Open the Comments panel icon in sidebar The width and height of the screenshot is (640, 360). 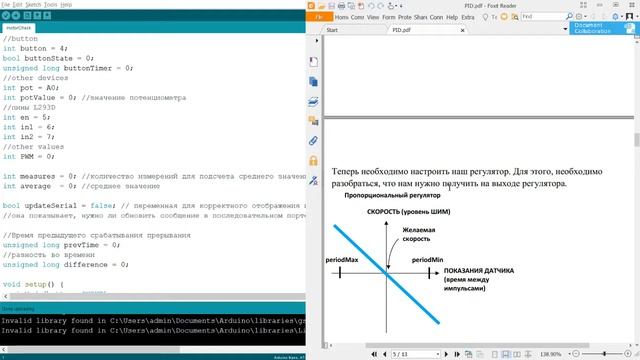(313, 121)
